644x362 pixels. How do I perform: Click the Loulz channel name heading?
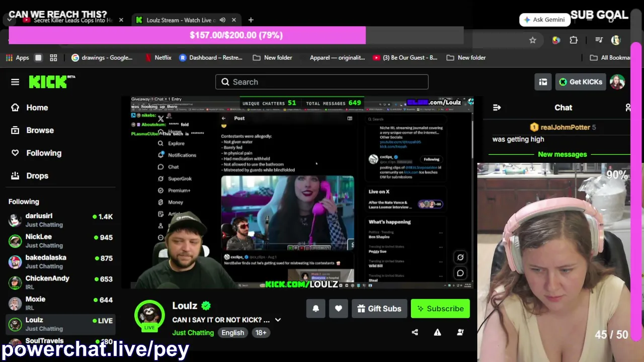point(185,306)
